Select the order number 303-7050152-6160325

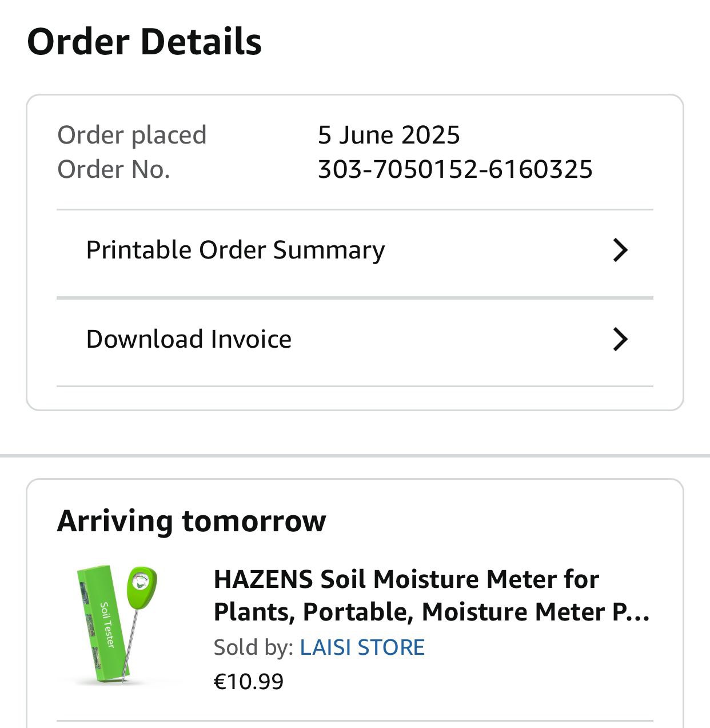click(x=455, y=169)
